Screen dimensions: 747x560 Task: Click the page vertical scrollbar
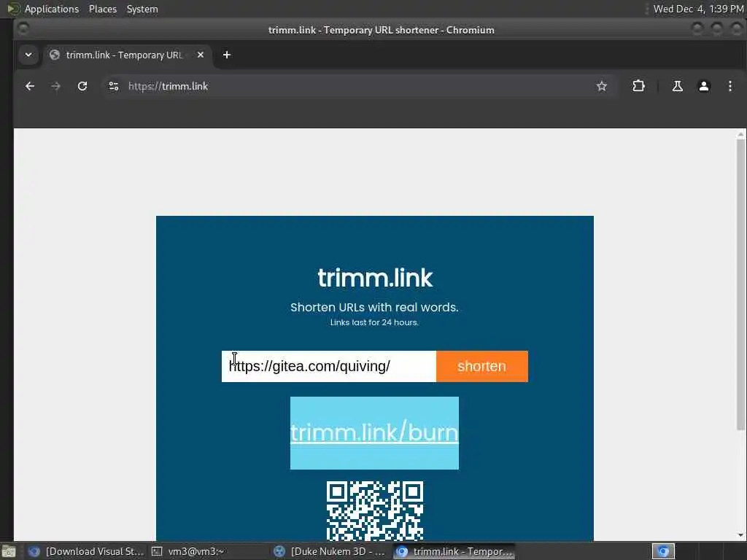point(740,285)
